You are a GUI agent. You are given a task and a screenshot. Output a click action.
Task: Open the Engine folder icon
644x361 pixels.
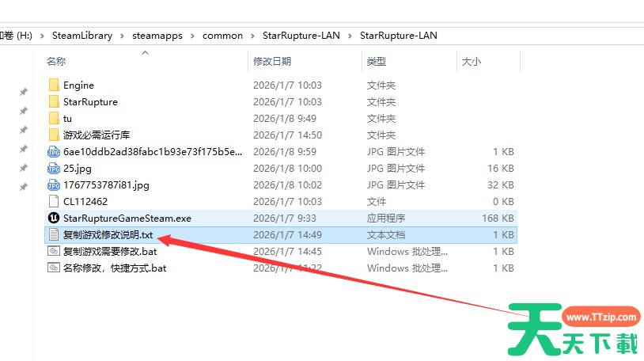pyautogui.click(x=54, y=85)
